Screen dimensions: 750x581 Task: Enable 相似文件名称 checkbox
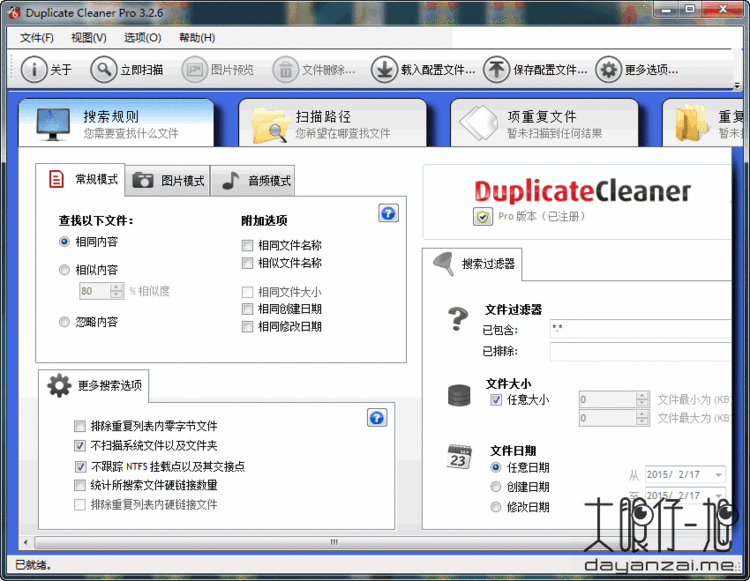coord(247,263)
